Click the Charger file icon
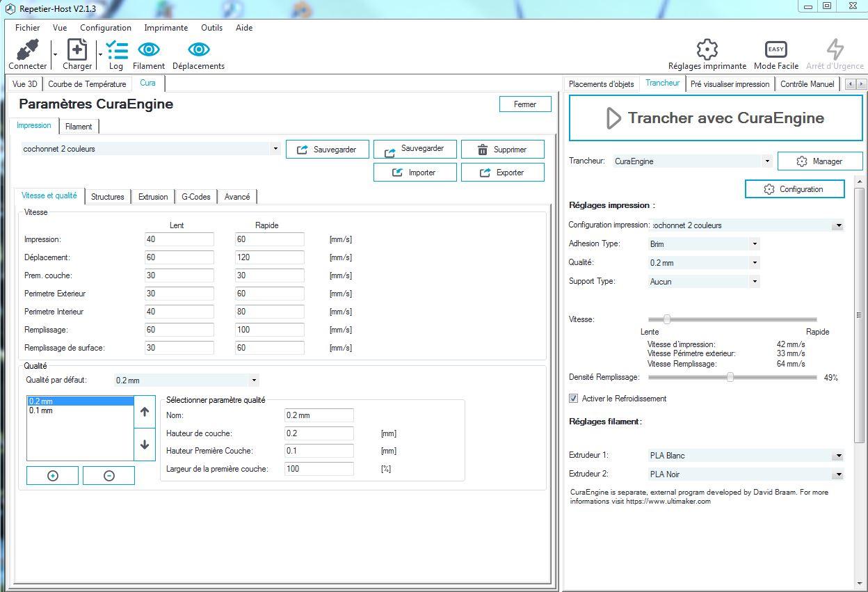Image resolution: width=868 pixels, height=592 pixels. 77,50
